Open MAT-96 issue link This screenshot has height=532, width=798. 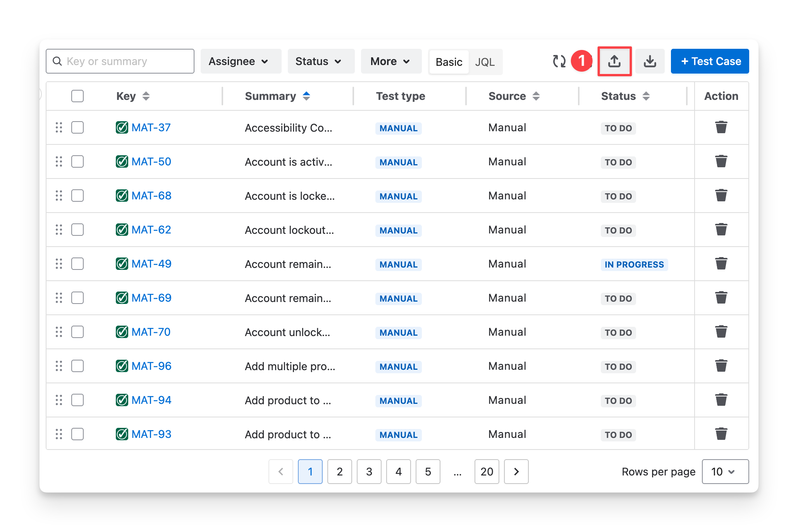151,366
